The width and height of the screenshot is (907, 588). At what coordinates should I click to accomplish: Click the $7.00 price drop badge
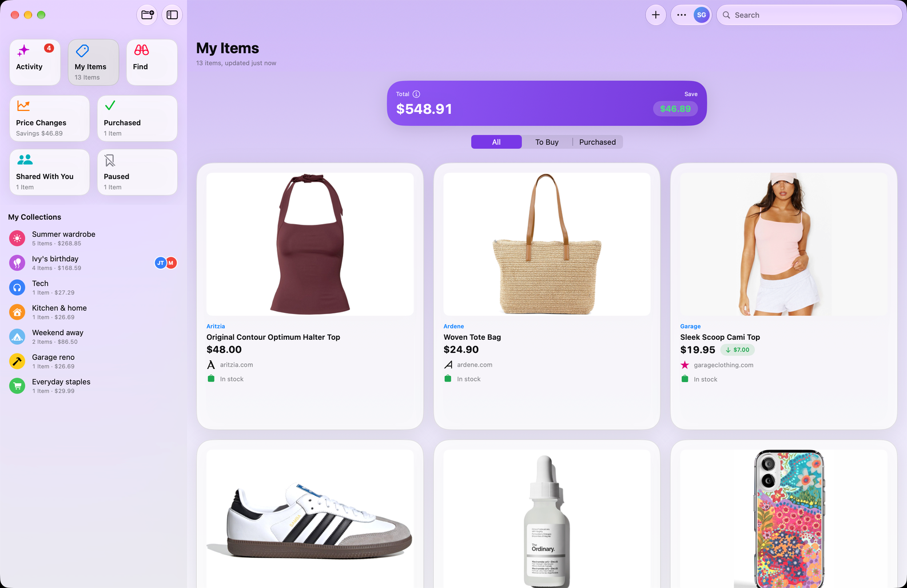point(737,349)
